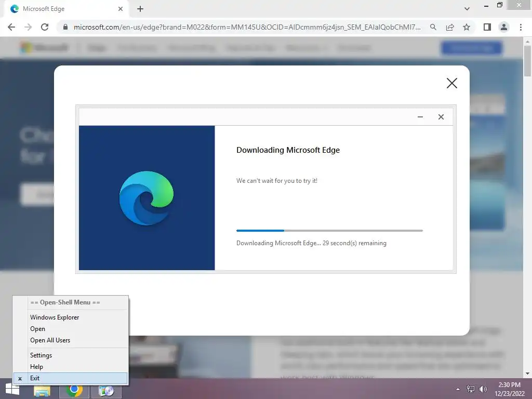Open the profile avatar icon

point(504,27)
